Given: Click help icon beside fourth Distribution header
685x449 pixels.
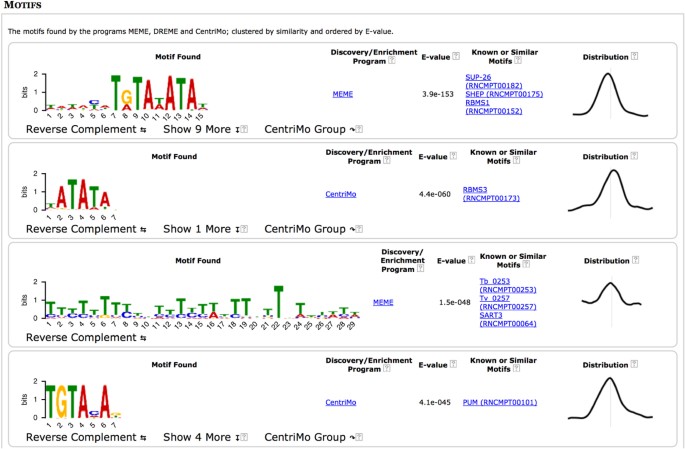Looking at the screenshot, I should point(634,364).
